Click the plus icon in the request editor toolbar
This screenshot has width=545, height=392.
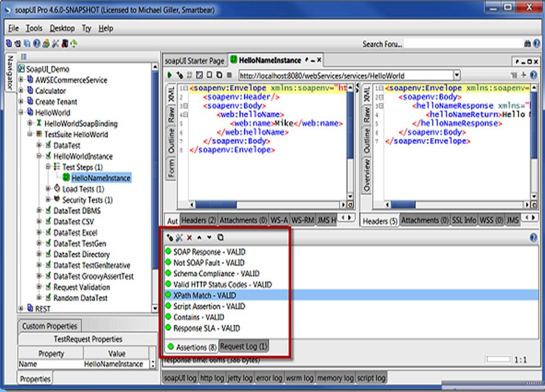click(523, 75)
